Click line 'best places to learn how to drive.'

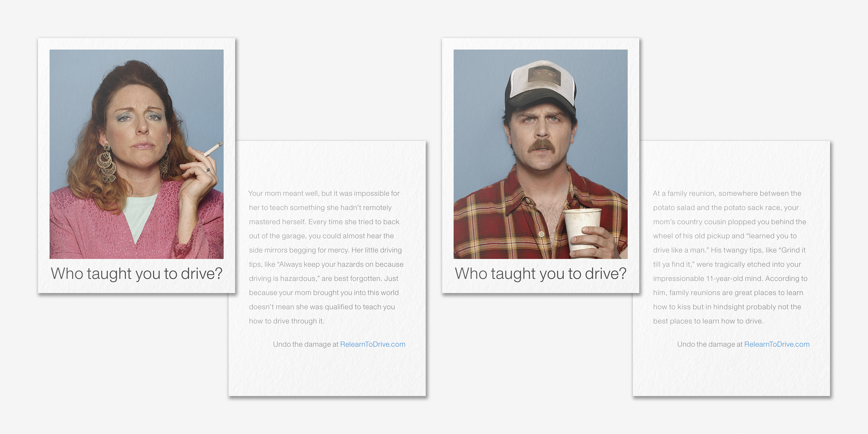pos(708,321)
